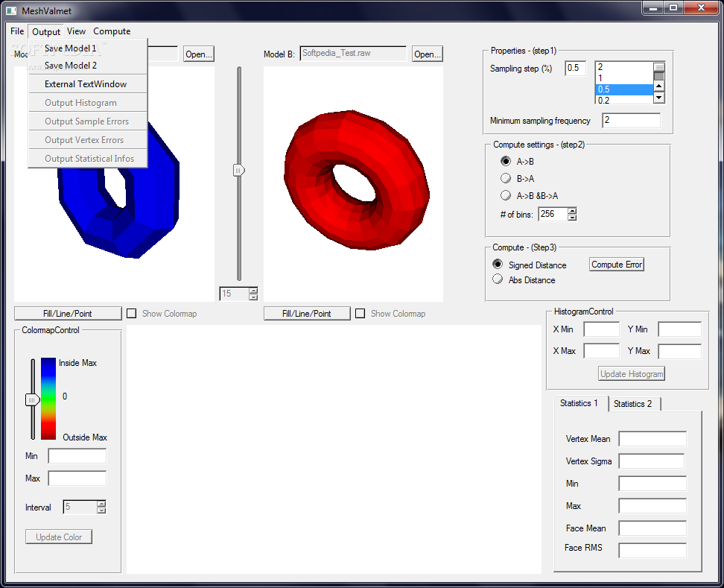Close the open Output menu
724x588 pixels.
pos(45,31)
